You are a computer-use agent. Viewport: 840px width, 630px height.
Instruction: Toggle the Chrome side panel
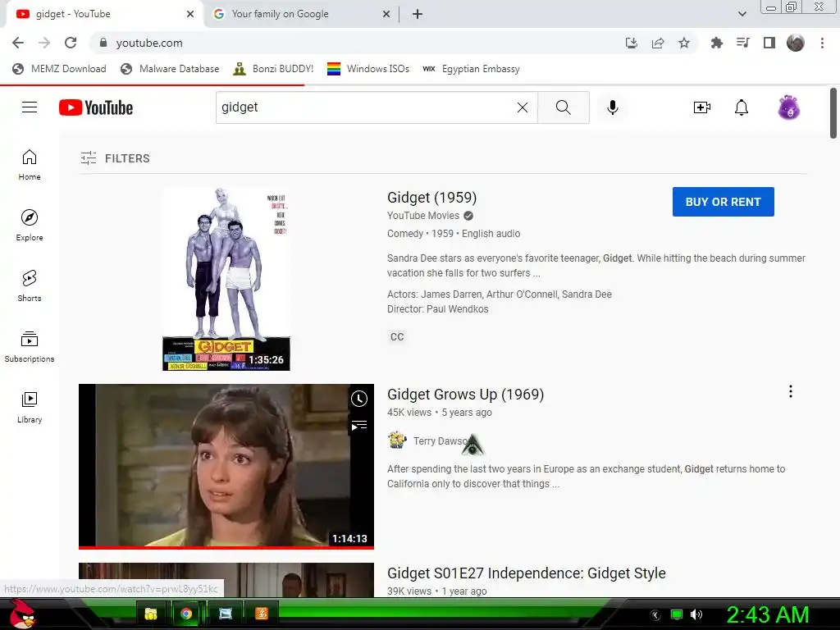tap(769, 43)
